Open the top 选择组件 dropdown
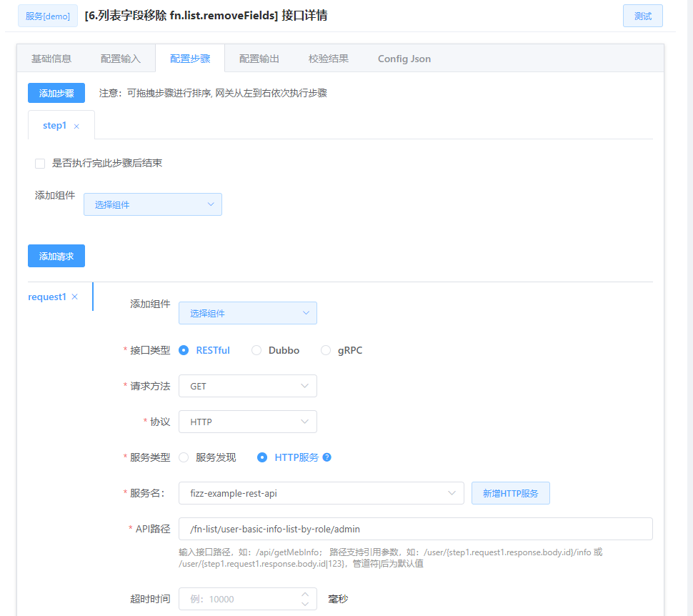Image resolution: width=693 pixels, height=616 pixels. (152, 204)
